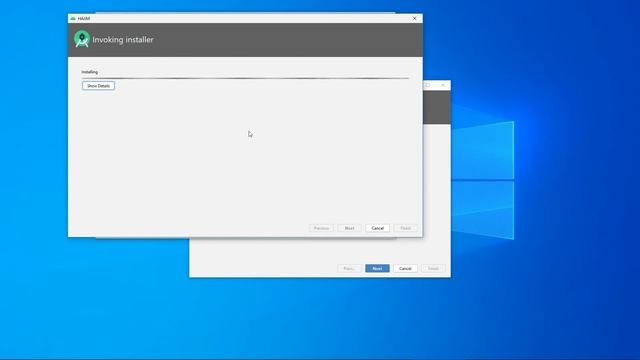Viewport: 640px width, 360px height.
Task: Click Previous in the background wizard window
Action: click(349, 269)
